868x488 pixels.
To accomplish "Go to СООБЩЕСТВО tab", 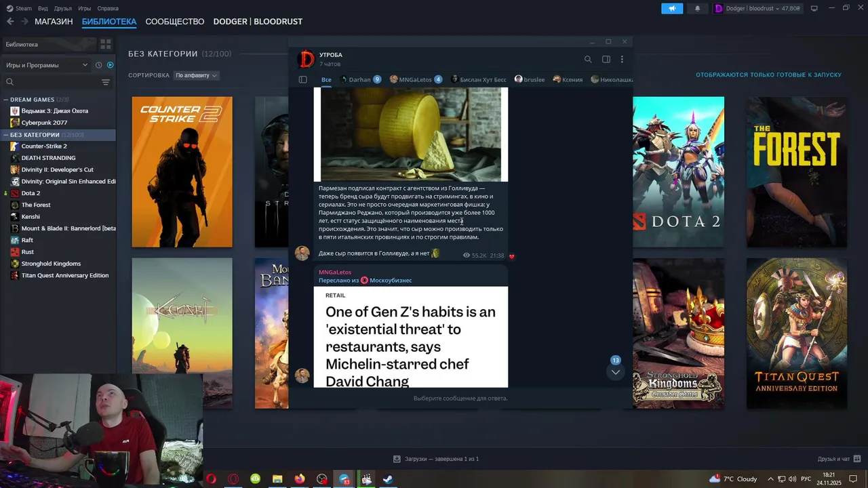I will pyautogui.click(x=175, y=22).
